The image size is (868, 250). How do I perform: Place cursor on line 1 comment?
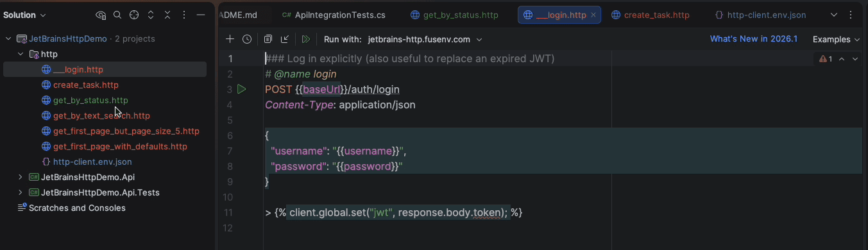point(409,59)
